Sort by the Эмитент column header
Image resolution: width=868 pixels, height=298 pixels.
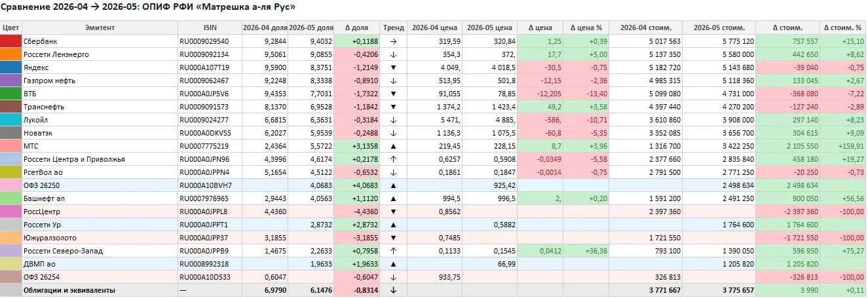100,28
